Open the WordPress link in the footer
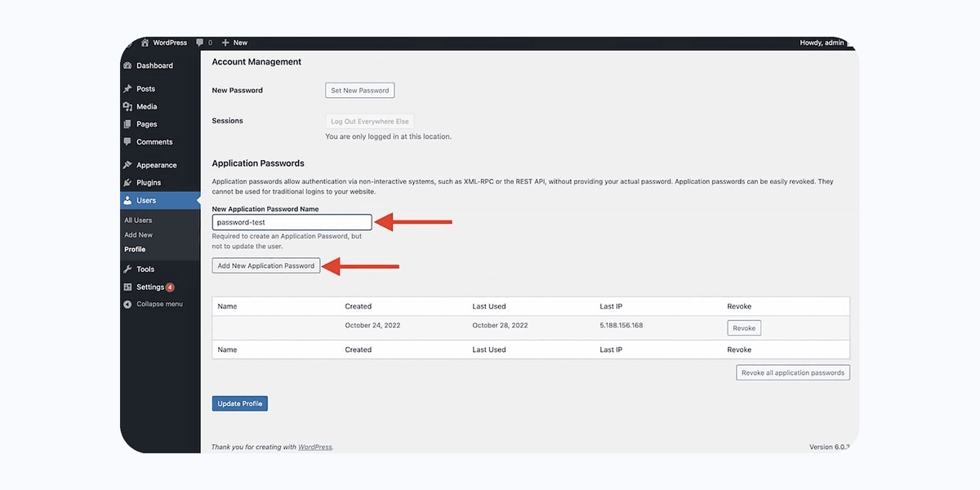980x490 pixels. [x=315, y=448]
